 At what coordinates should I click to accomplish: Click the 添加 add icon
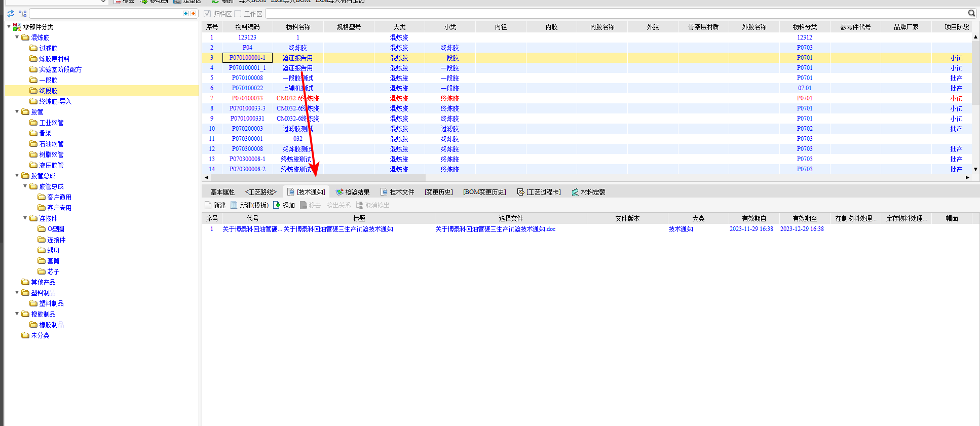[277, 205]
